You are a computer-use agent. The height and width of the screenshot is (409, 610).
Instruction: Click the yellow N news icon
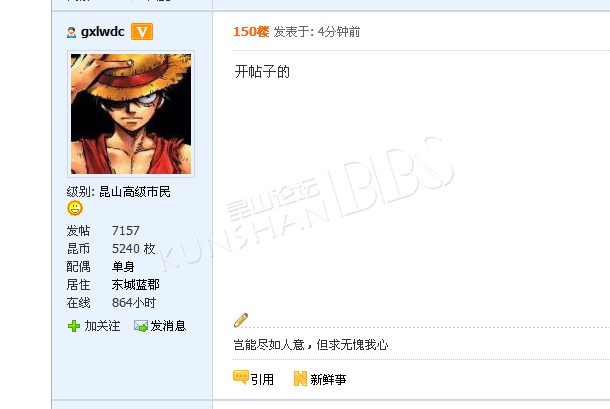click(x=300, y=378)
